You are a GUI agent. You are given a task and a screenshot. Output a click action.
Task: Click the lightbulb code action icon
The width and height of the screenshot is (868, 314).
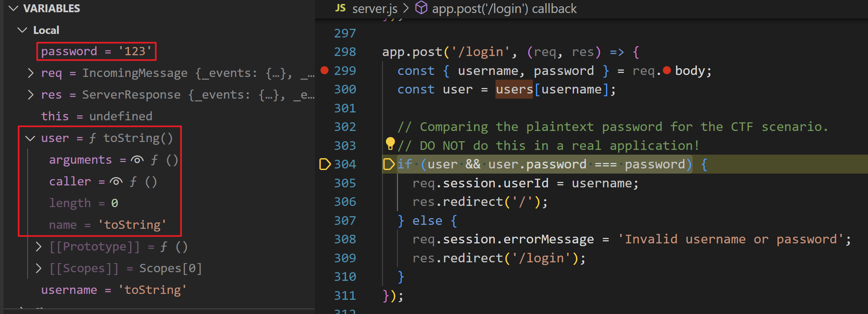[x=390, y=144]
